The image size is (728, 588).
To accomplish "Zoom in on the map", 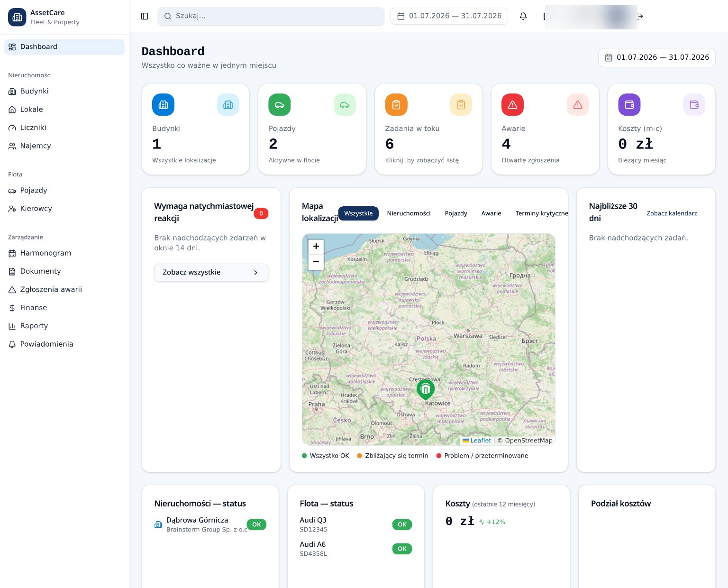I will [x=316, y=247].
